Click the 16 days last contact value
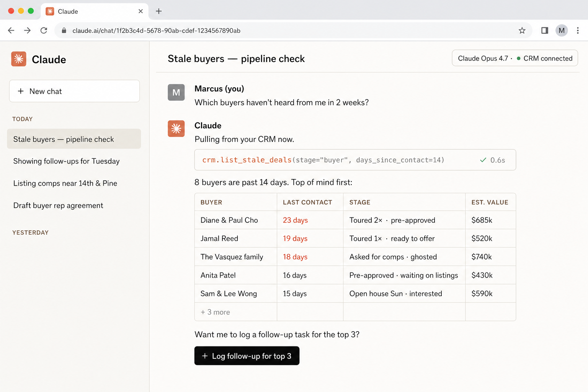This screenshot has width=588, height=392. (x=295, y=275)
